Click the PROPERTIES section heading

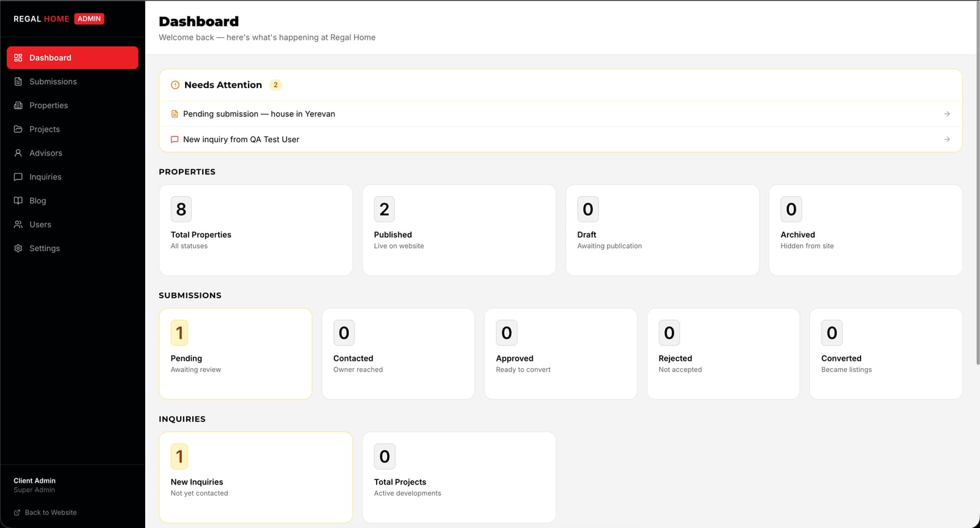[187, 172]
